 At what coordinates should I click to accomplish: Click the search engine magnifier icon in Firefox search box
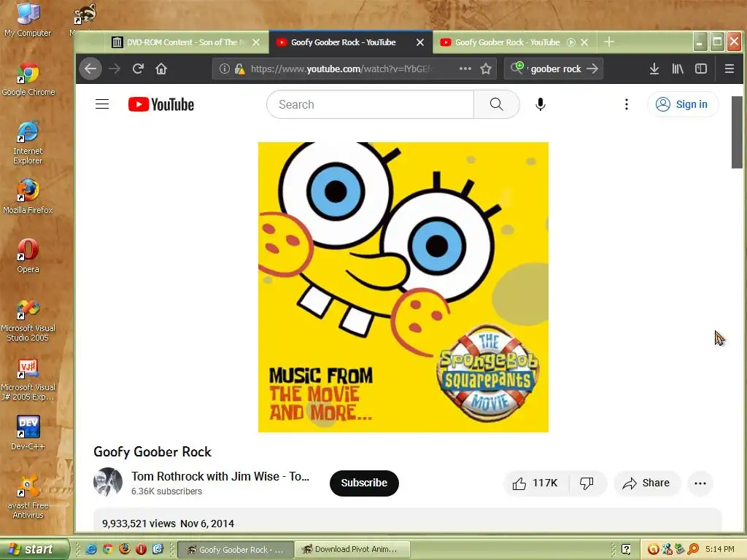pos(517,68)
